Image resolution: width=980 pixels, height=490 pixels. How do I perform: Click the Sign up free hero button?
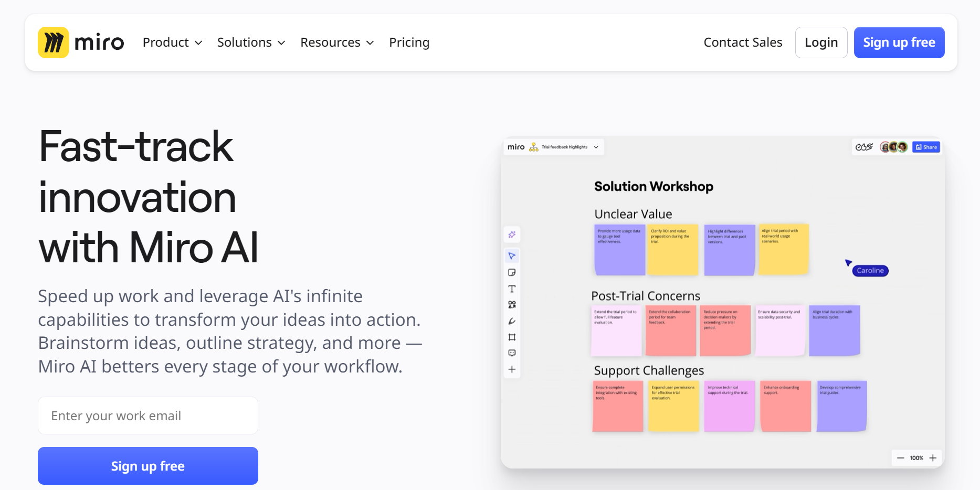(x=147, y=466)
